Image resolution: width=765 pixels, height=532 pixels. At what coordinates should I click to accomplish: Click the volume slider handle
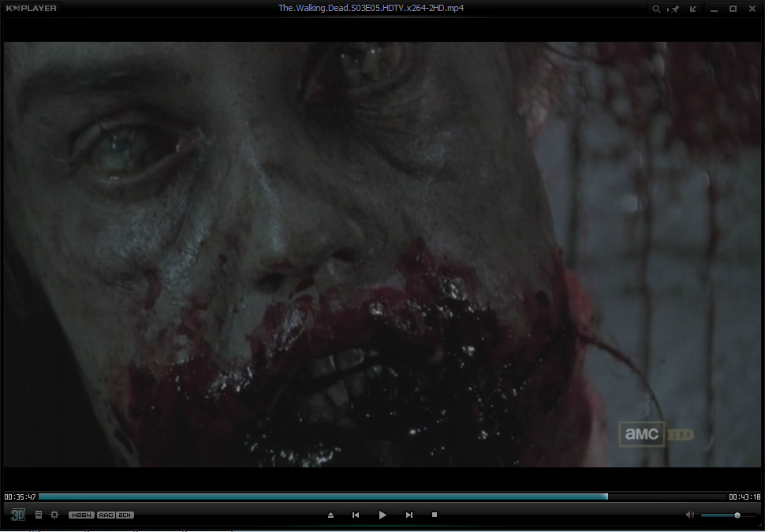click(737, 515)
